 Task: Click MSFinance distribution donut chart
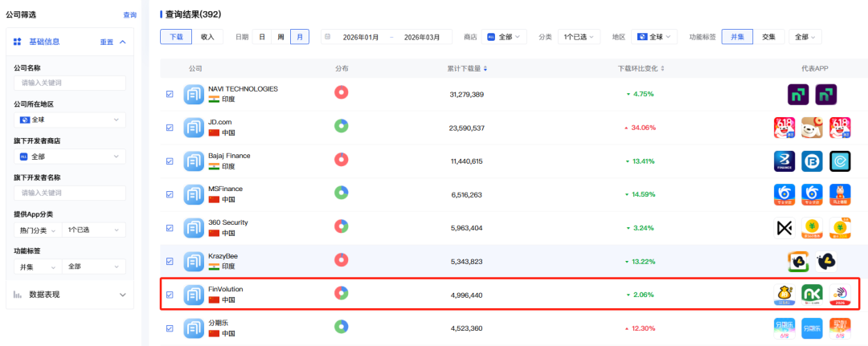[342, 193]
